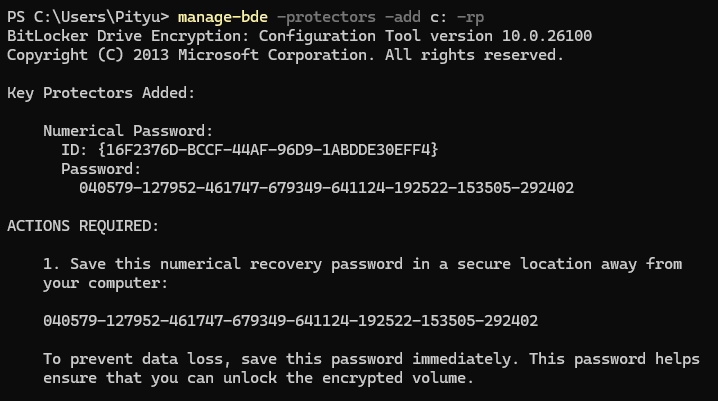The width and height of the screenshot is (718, 401).
Task: Click the 'To prevent data loss' sentence
Action: click(x=371, y=359)
